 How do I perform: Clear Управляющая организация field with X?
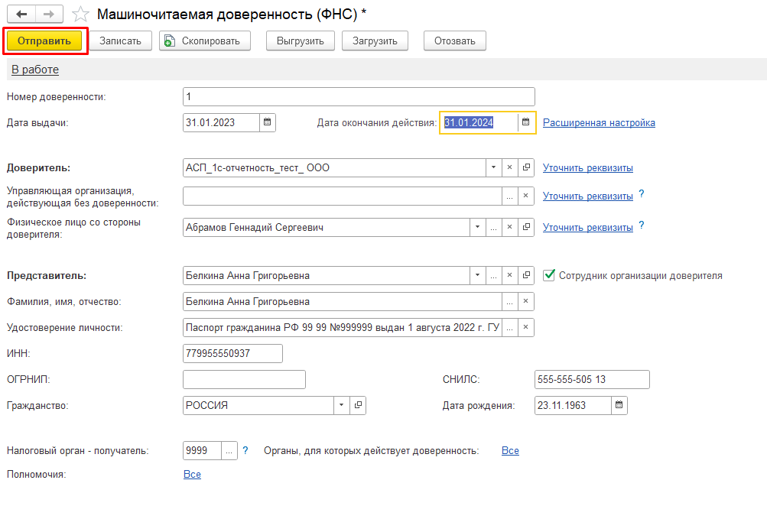pos(526,196)
